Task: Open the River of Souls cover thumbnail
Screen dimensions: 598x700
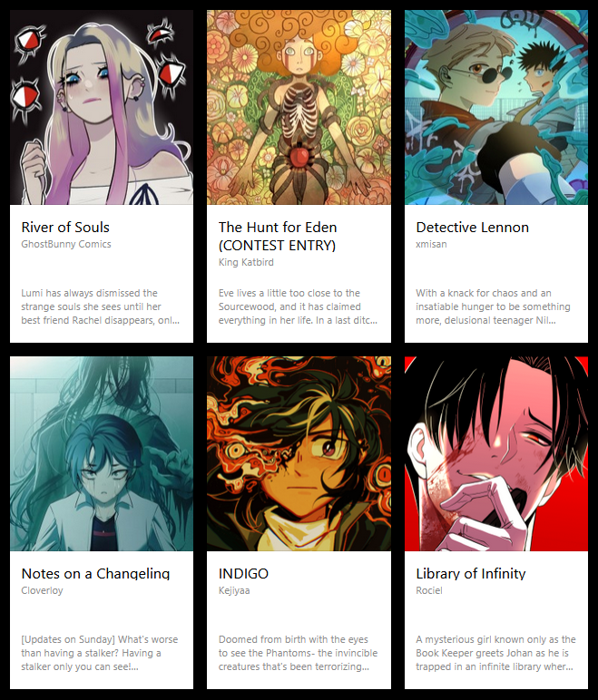Action: click(102, 107)
